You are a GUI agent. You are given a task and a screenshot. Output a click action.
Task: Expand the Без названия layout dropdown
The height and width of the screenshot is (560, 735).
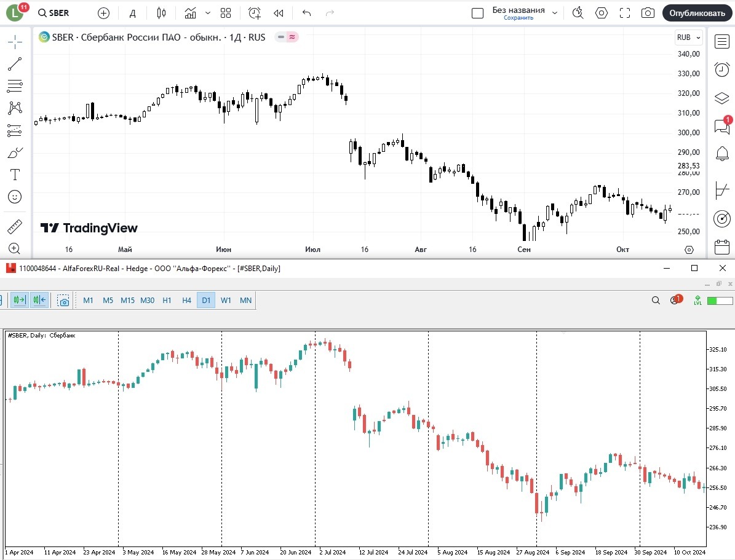pos(555,13)
